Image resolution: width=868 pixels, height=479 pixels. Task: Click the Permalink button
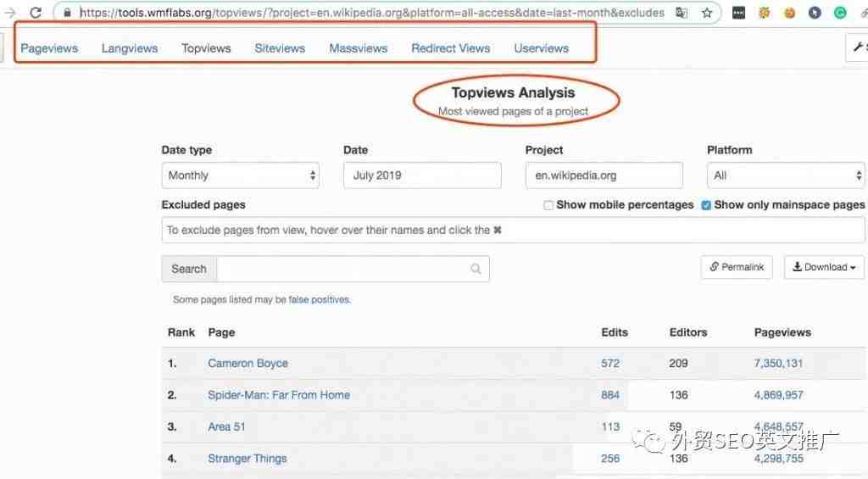coord(737,267)
